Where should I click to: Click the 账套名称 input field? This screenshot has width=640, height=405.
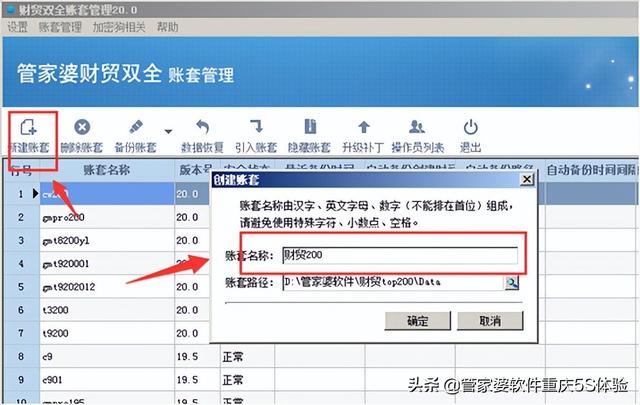(x=400, y=255)
